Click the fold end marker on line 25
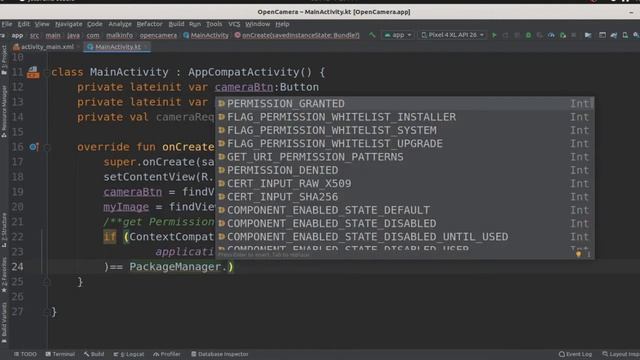 (x=47, y=282)
